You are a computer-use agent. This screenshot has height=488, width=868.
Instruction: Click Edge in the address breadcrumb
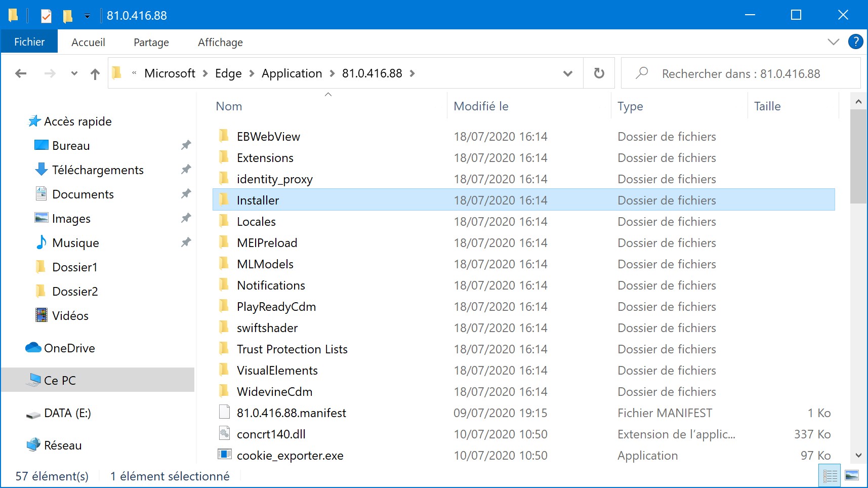pos(228,73)
